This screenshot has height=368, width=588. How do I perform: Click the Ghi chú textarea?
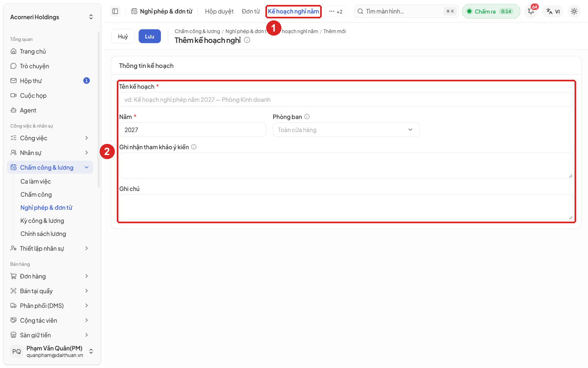click(x=346, y=207)
